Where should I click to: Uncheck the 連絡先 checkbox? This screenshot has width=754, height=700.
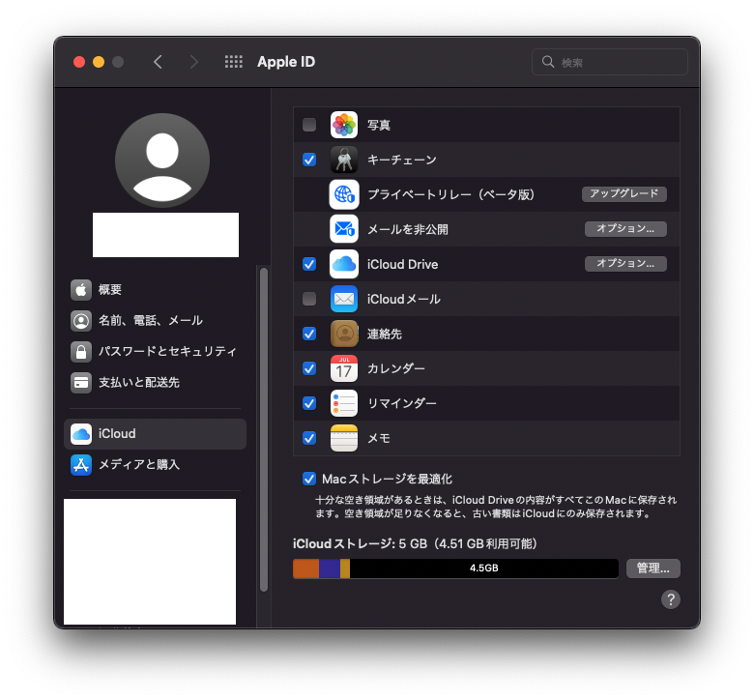(309, 334)
